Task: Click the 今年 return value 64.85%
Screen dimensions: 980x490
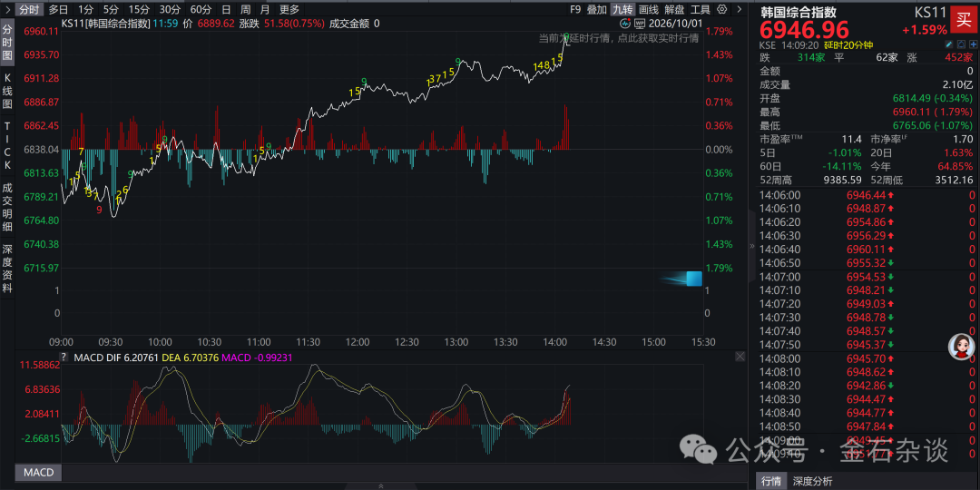Action: coord(955,166)
